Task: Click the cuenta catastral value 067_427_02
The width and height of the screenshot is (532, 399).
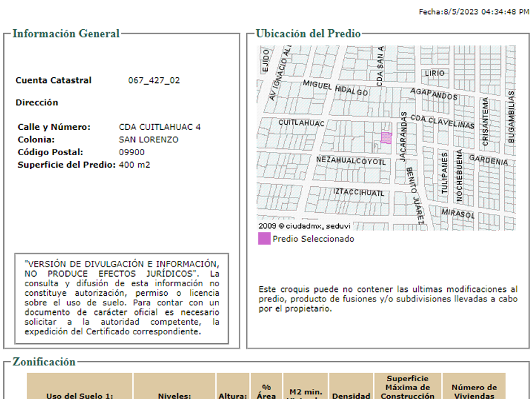Action: 154,80
